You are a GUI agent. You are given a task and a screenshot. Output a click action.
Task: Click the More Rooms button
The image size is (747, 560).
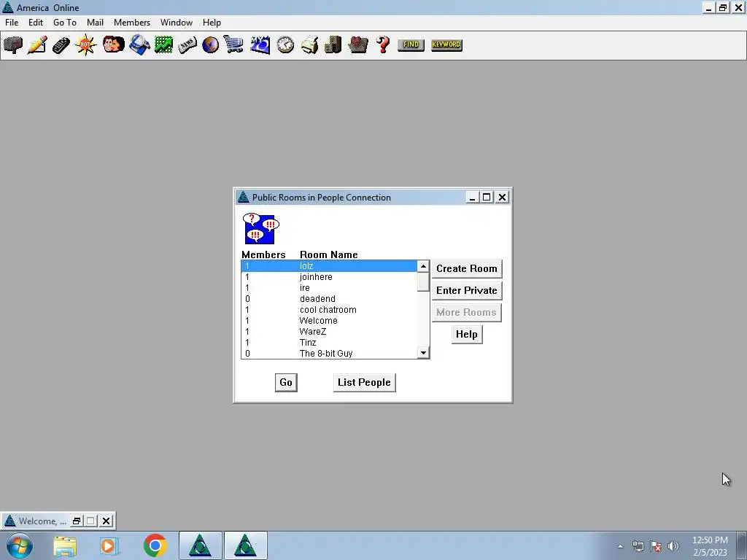466,312
